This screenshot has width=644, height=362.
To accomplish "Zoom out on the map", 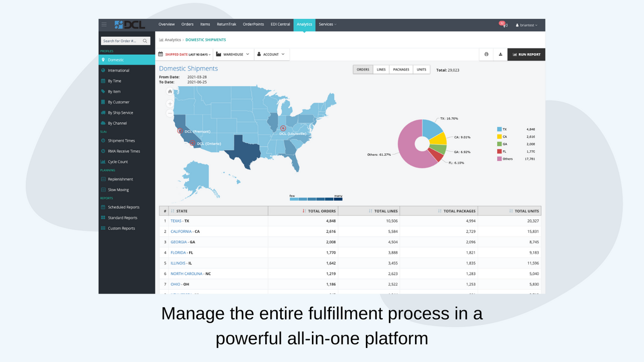I will coord(170,113).
